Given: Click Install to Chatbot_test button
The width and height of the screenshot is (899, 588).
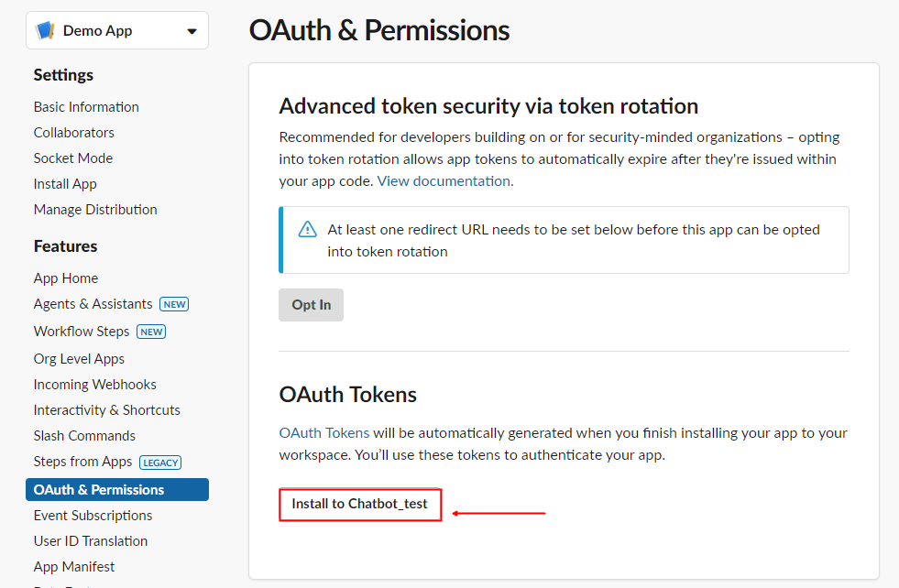Looking at the screenshot, I should click(x=360, y=504).
